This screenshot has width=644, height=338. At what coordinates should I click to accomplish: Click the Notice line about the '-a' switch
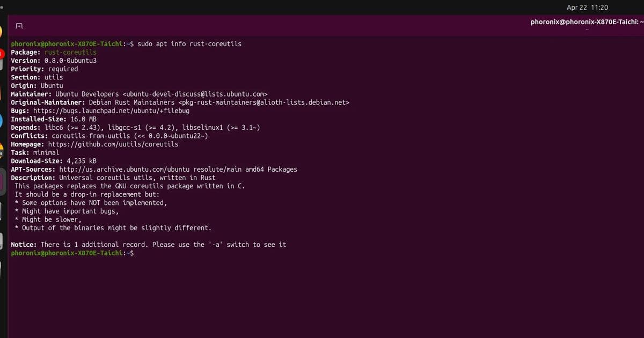coord(148,244)
